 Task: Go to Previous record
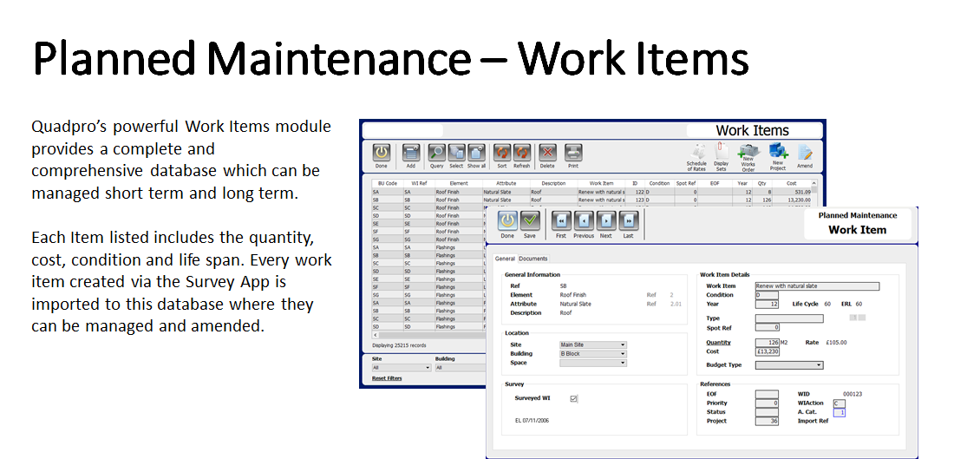pos(584,220)
